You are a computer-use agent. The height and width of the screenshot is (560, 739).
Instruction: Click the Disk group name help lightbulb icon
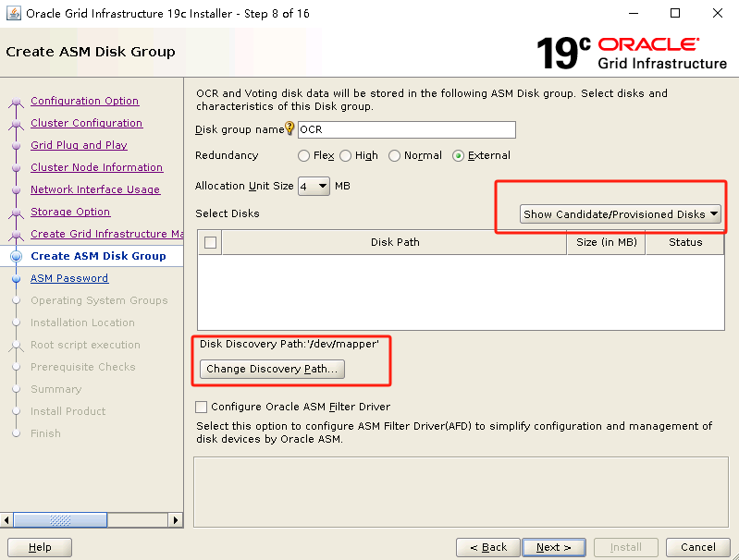(289, 128)
